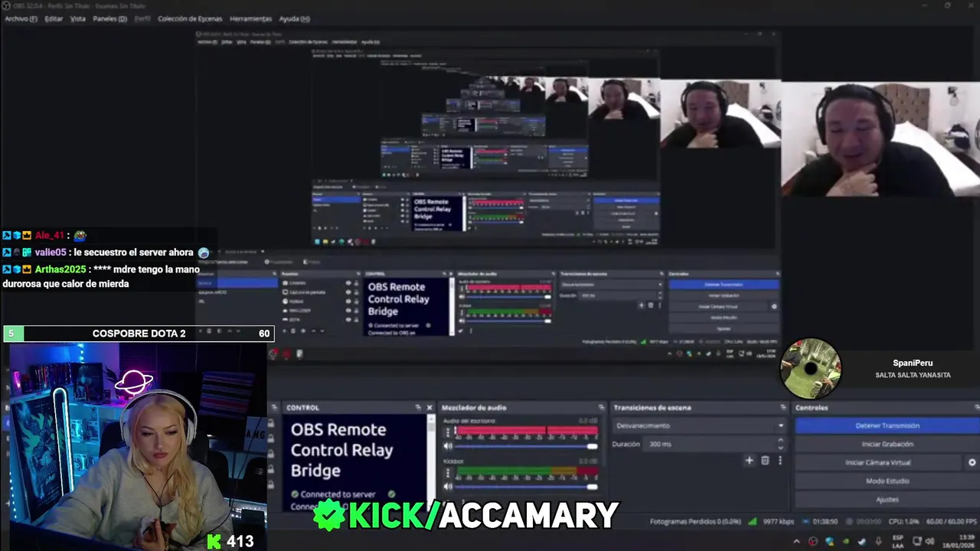
Task: Mute the Kickbot audio channel
Action: click(448, 487)
